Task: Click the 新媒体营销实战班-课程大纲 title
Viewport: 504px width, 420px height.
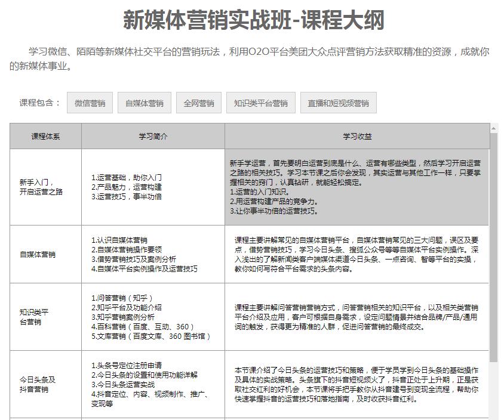Action: [x=254, y=20]
